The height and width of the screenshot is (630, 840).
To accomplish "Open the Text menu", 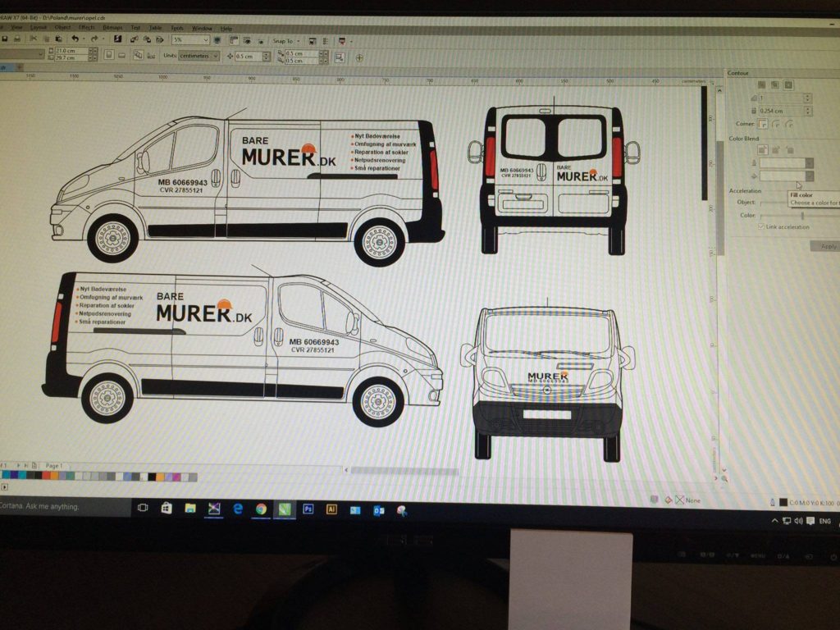I will click(135, 27).
